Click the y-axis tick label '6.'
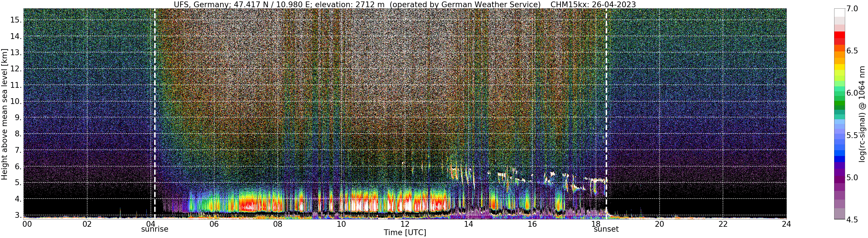The image size is (868, 238). pyautogui.click(x=18, y=166)
